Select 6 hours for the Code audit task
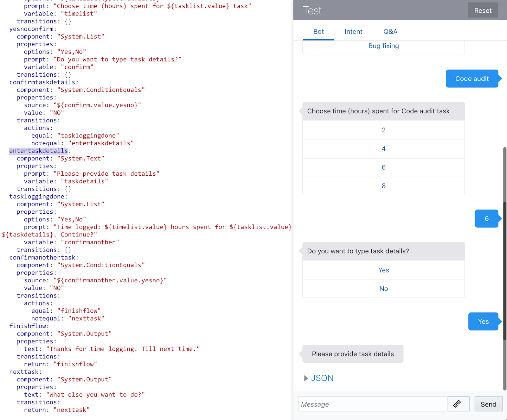The width and height of the screenshot is (507, 420). [383, 167]
